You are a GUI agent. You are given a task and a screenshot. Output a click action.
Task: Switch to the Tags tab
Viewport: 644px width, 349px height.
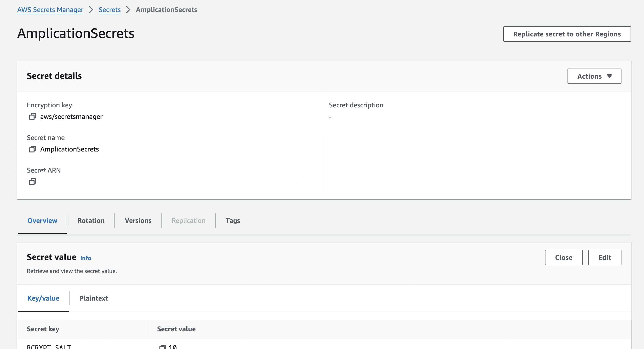(233, 221)
